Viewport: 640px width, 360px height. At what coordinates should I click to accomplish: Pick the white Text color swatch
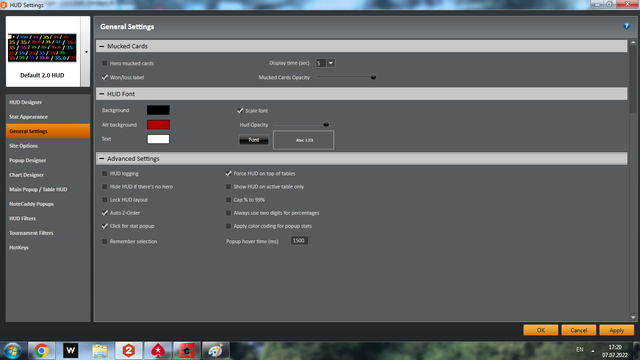tap(158, 139)
